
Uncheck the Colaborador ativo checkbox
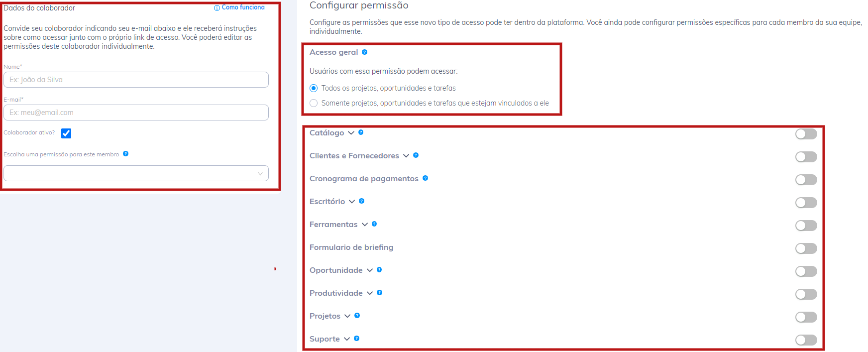tap(66, 133)
